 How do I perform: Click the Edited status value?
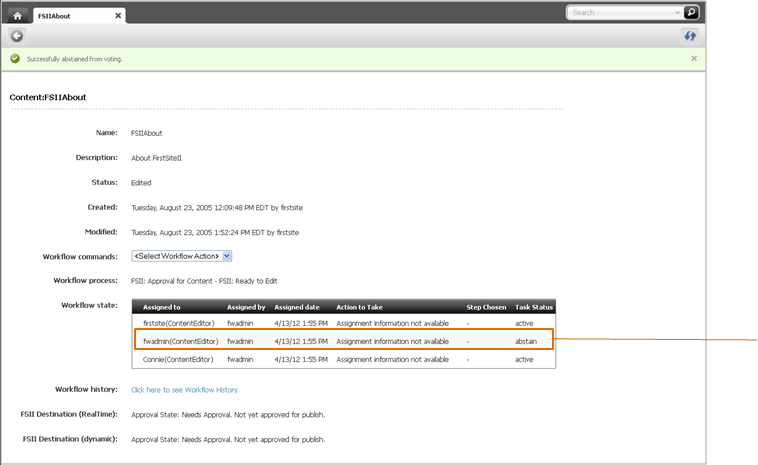point(141,183)
